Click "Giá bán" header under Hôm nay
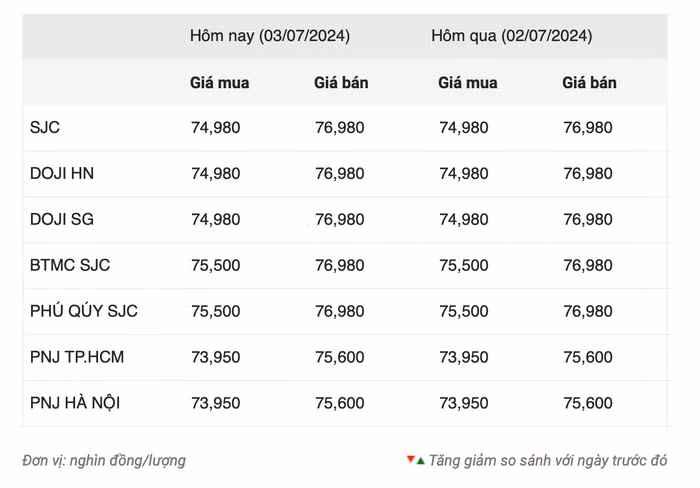Viewport: 700px width, 488px height. pyautogui.click(x=341, y=83)
